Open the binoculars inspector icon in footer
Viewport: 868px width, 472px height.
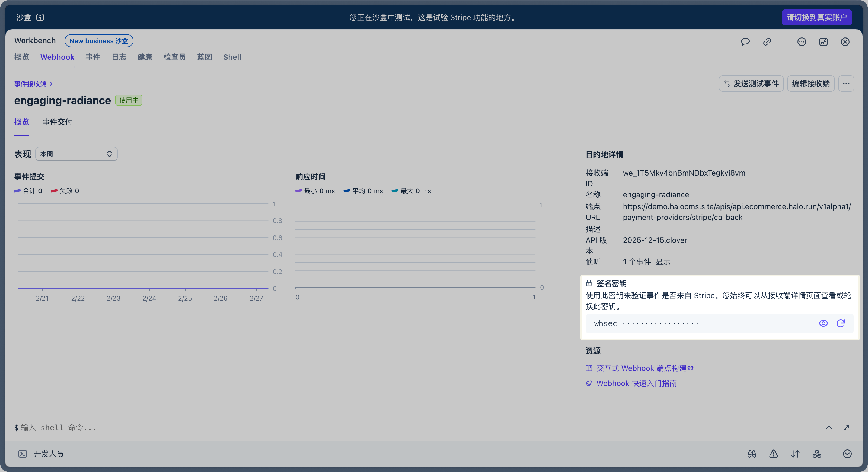pos(752,454)
